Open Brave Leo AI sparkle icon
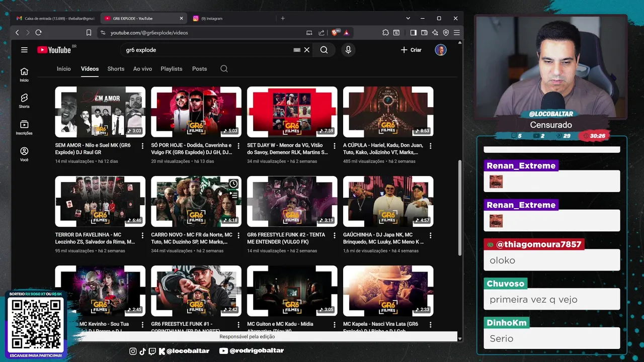The height and width of the screenshot is (362, 644). click(435, 33)
